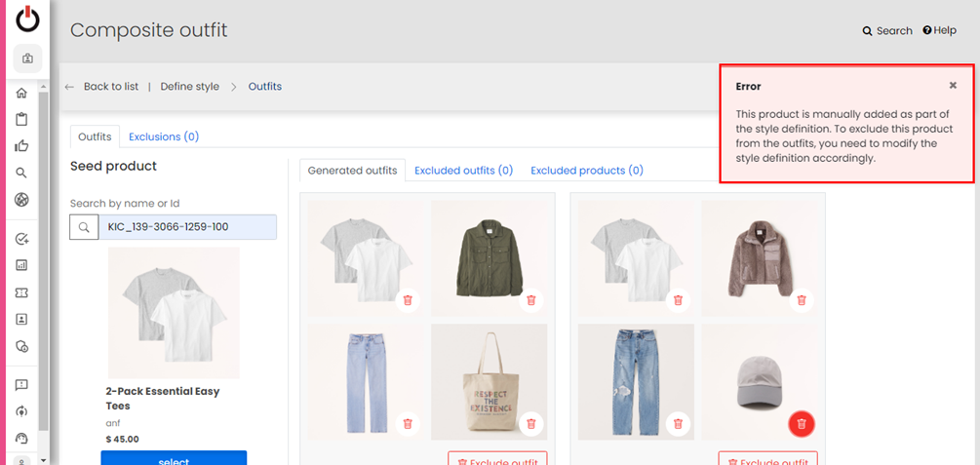
Task: Focus the seed product search field
Action: pos(187,227)
